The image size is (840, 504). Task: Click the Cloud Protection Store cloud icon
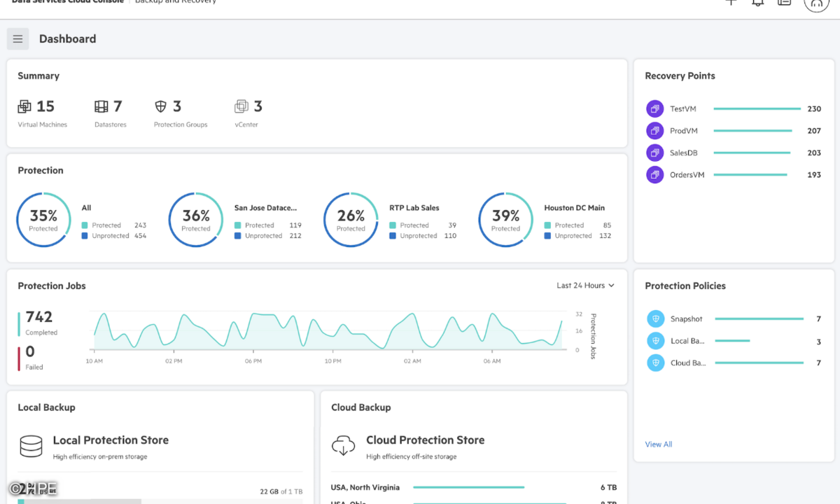(x=344, y=446)
